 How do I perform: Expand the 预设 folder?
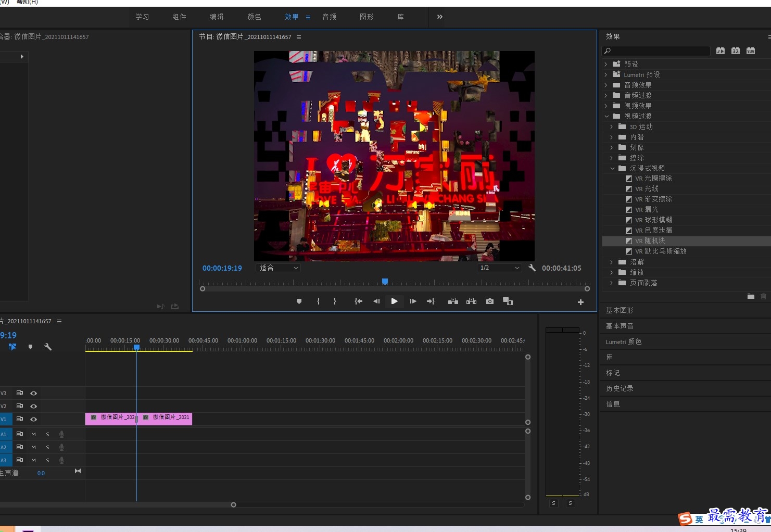(606, 64)
